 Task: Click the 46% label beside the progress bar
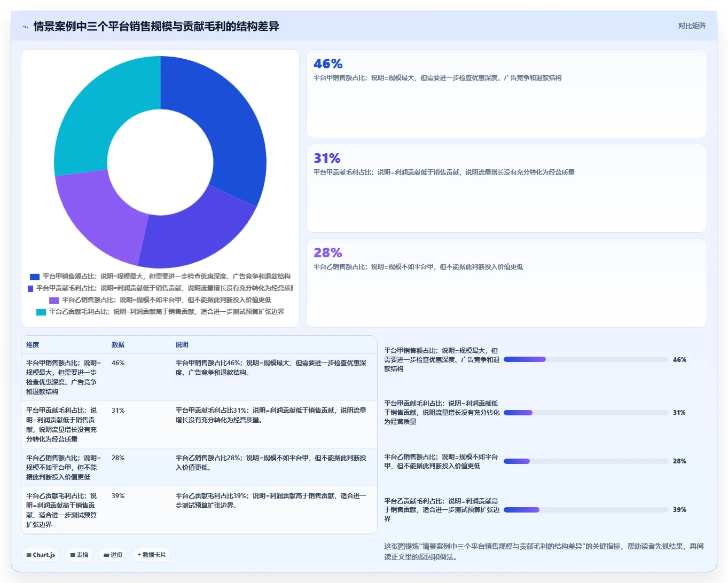(x=679, y=360)
